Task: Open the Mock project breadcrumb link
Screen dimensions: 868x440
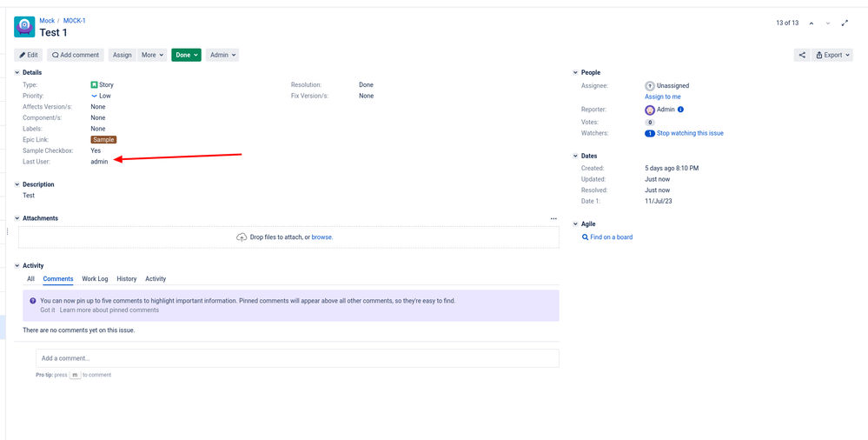Action: (47, 21)
